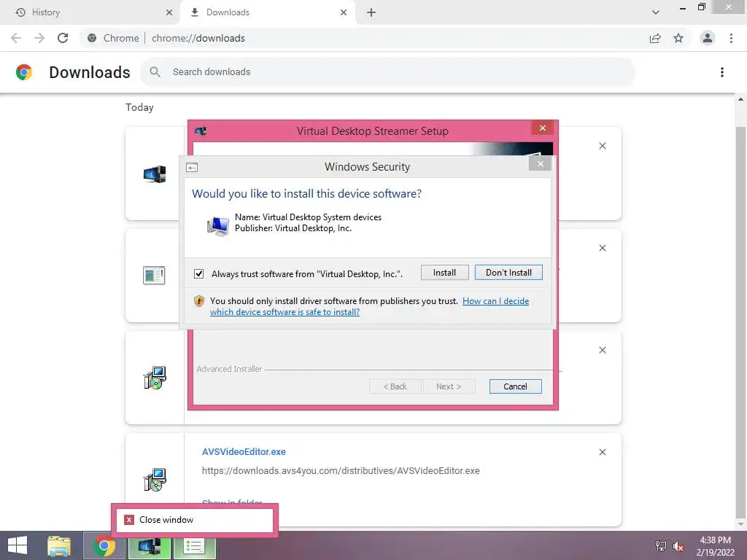Close the History tab
This screenshot has height=560, width=747.
coord(169,12)
